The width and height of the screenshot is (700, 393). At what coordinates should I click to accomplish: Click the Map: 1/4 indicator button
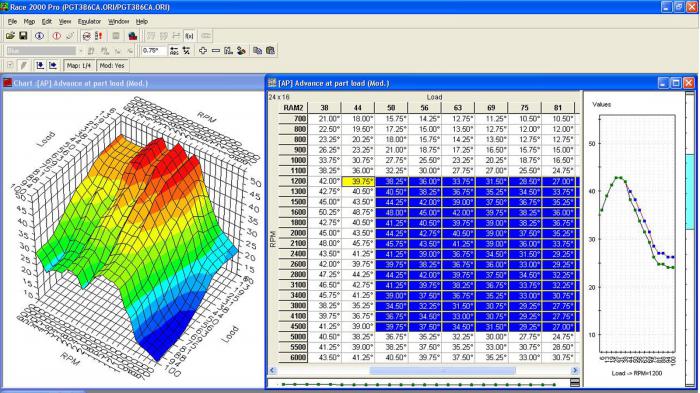coord(79,66)
